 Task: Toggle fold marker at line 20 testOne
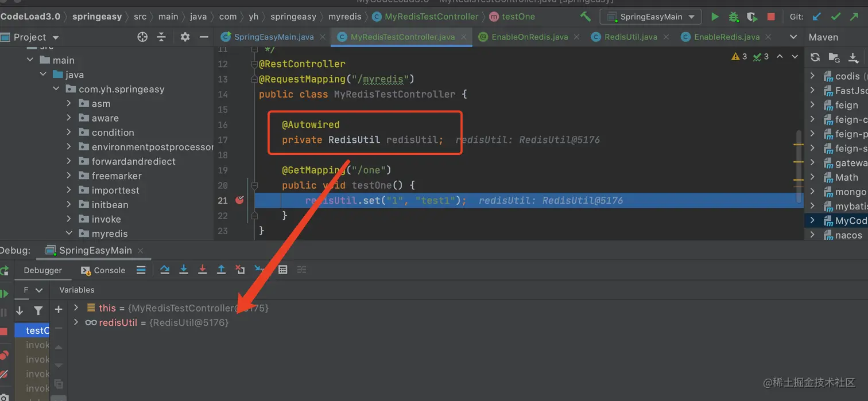[254, 185]
